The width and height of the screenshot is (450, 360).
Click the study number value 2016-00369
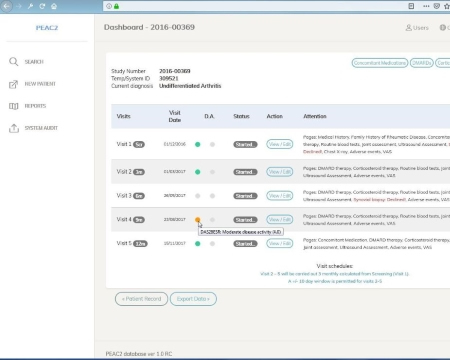tap(175, 71)
